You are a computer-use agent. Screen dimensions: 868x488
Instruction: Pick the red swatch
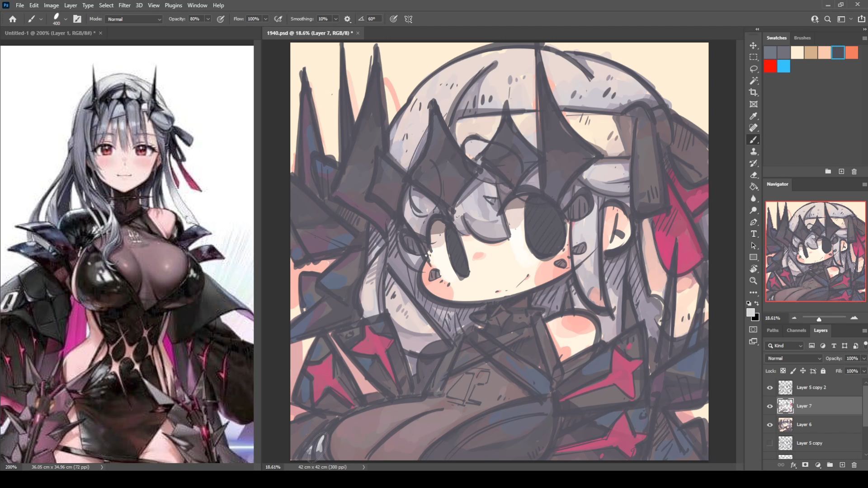(770, 66)
